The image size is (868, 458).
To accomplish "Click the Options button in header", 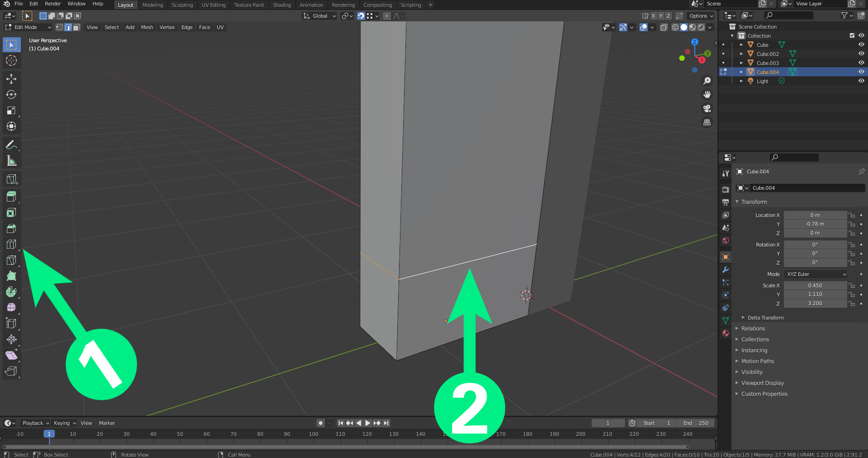I will (x=701, y=16).
